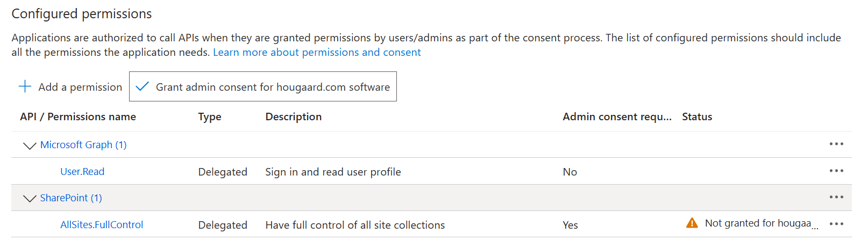Screen dimensions: 868x248
Task: Click the Description column header
Action: coord(294,116)
